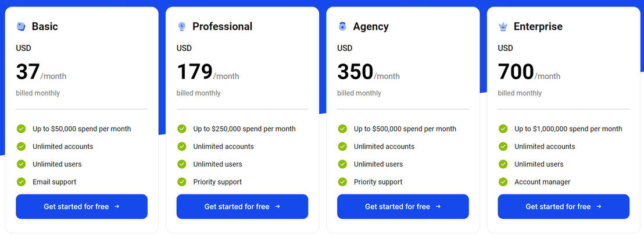Choose Agency plan Get started button

pos(403,207)
